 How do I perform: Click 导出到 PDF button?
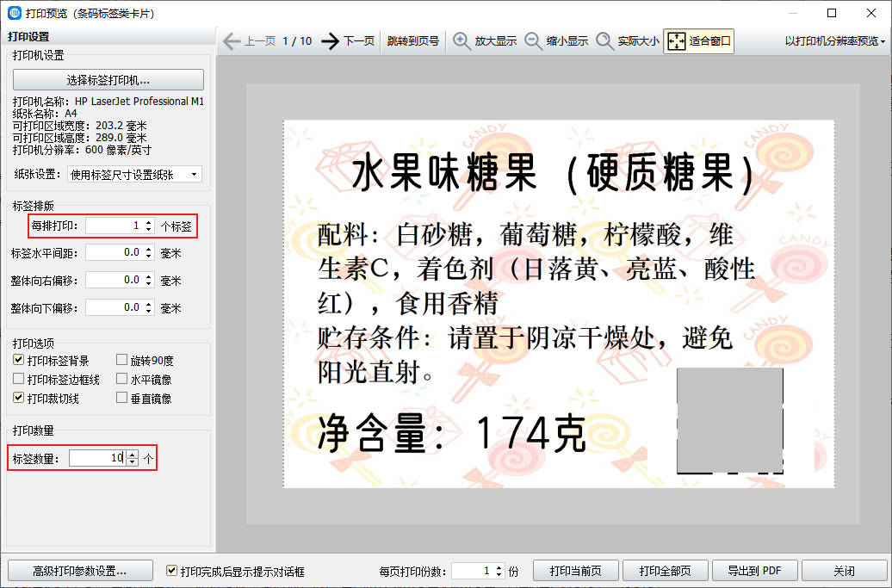pyautogui.click(x=755, y=571)
